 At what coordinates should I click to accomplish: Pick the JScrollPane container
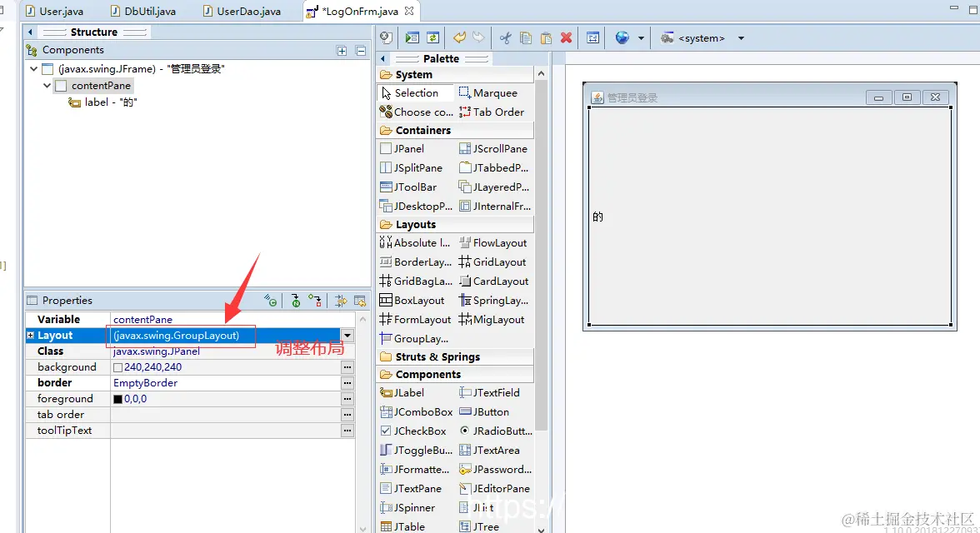(x=493, y=149)
